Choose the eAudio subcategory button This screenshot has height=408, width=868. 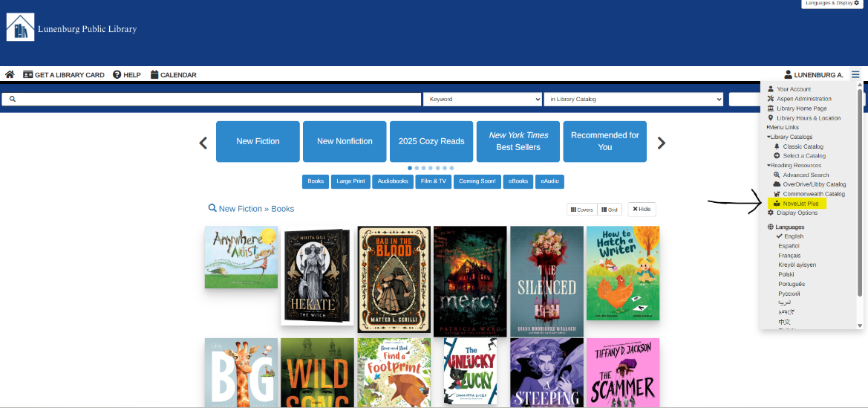coord(549,181)
